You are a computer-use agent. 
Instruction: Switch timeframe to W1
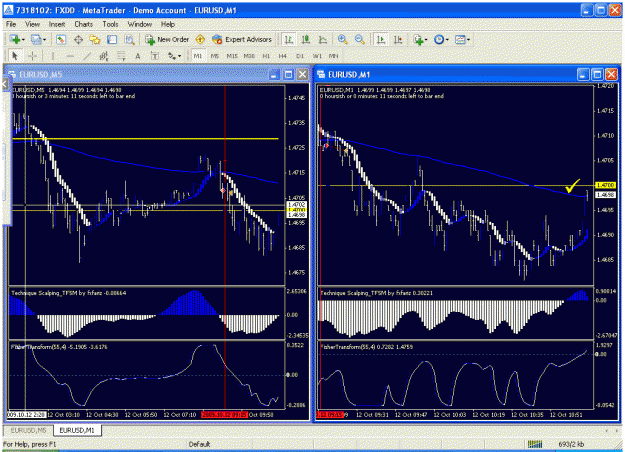[x=317, y=56]
